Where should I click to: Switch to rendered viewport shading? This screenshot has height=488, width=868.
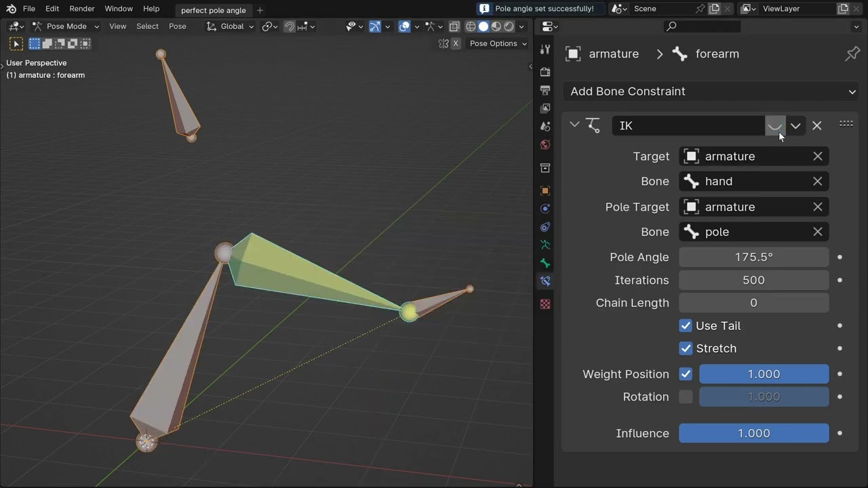click(x=509, y=26)
